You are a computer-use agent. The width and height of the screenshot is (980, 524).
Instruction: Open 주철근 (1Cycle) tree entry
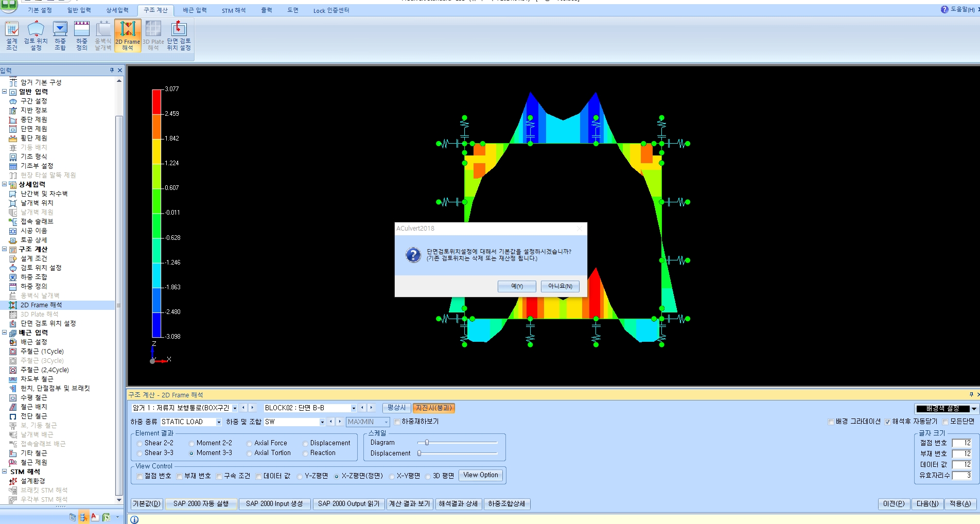pos(42,351)
